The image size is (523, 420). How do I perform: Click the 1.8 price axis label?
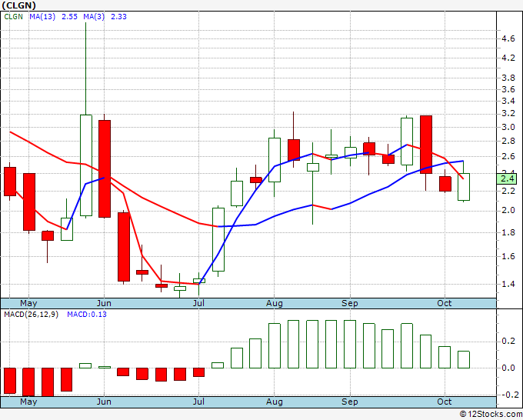[508, 232]
